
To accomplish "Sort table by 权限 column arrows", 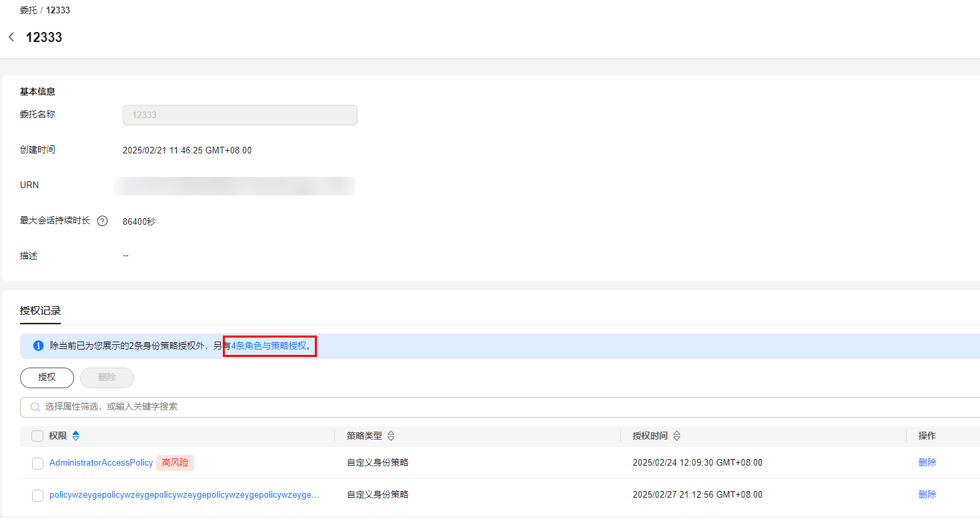I will (x=75, y=436).
